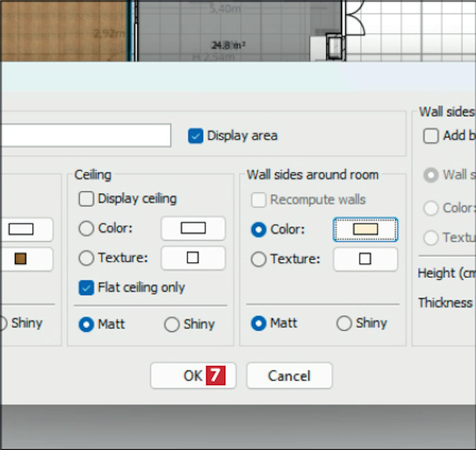Viewport: 476px width, 450px height.
Task: Select the Ceiling Texture radio button
Action: tap(86, 258)
